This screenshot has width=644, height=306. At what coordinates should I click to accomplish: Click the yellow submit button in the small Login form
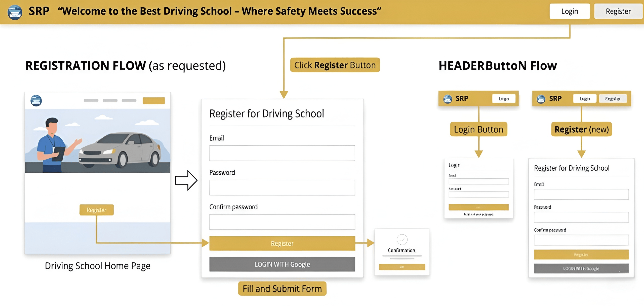(479, 207)
